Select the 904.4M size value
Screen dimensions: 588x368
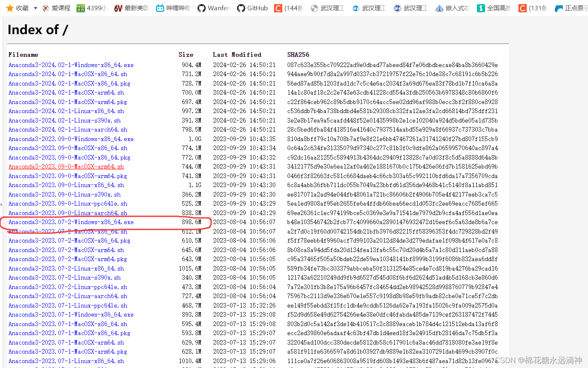[x=192, y=65]
